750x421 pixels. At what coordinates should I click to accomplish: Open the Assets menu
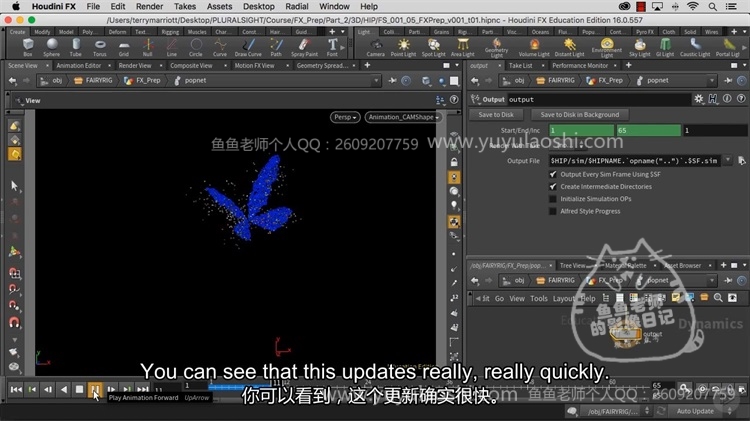219,6
